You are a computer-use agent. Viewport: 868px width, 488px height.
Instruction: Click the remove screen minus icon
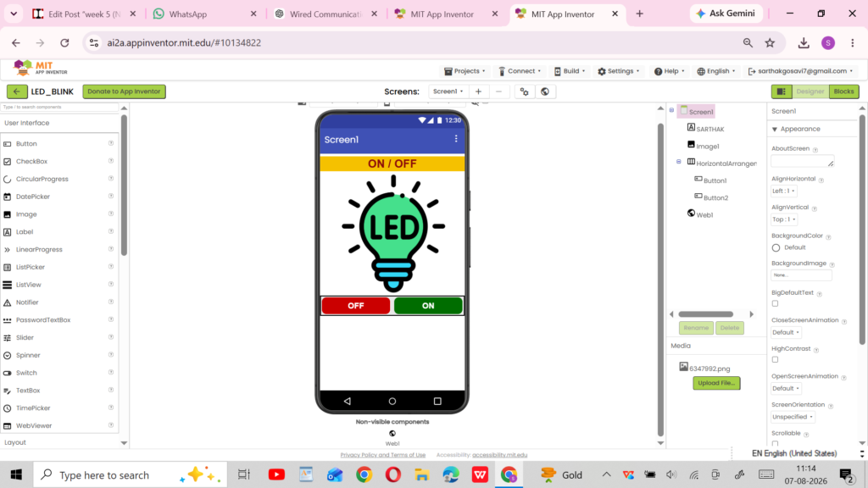(498, 91)
